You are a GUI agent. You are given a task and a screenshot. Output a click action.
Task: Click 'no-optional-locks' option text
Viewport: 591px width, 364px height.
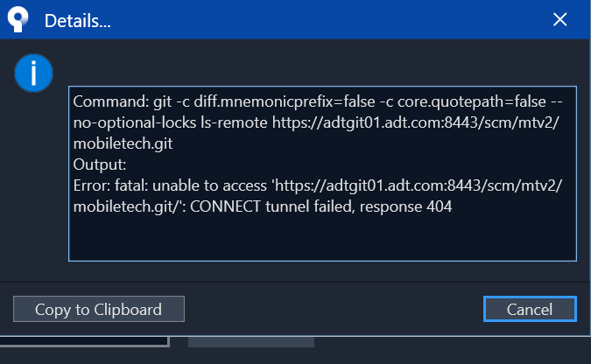(135, 122)
